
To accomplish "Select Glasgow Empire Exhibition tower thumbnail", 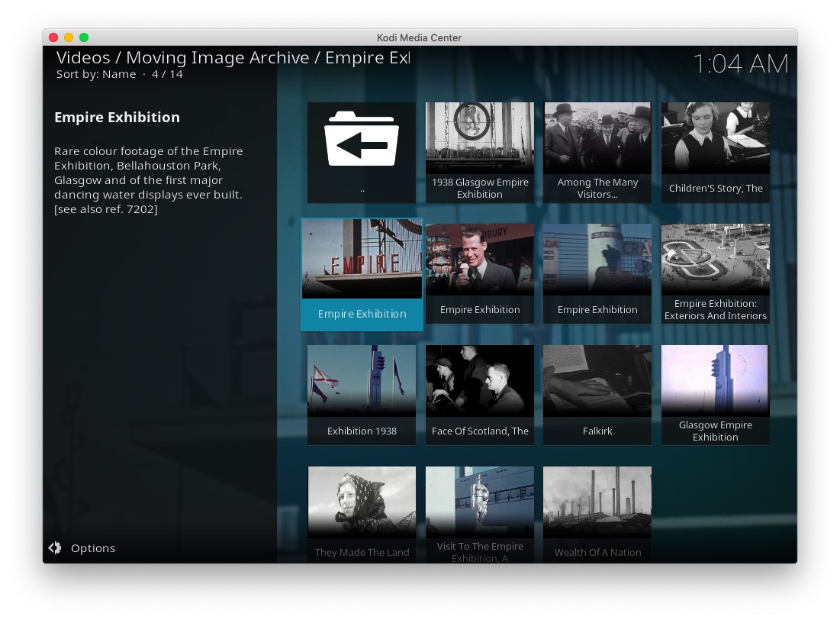I will 715,395.
